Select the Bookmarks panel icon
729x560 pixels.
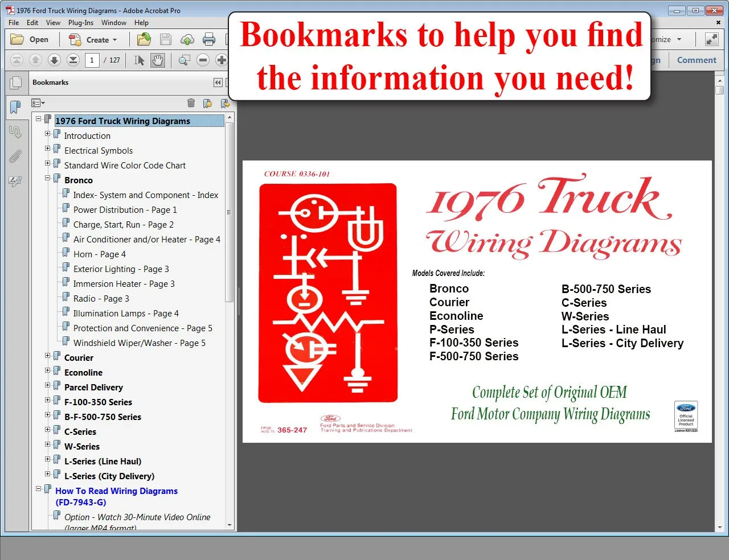15,106
